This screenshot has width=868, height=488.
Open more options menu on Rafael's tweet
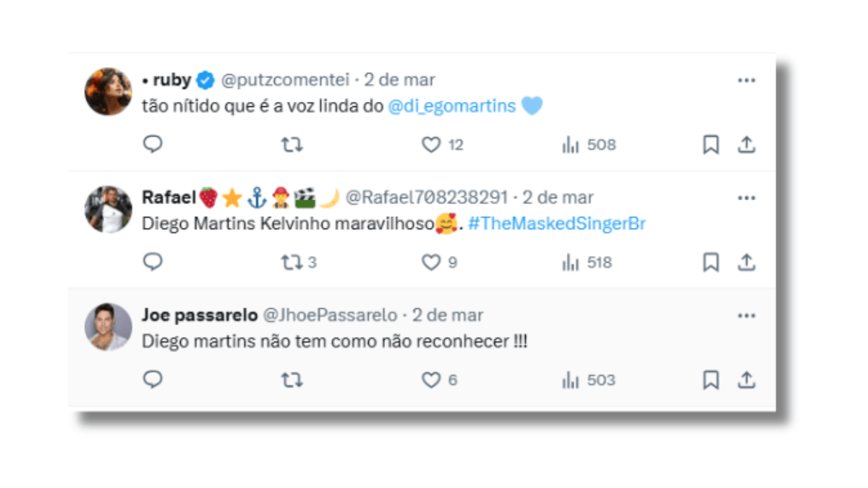(x=746, y=197)
